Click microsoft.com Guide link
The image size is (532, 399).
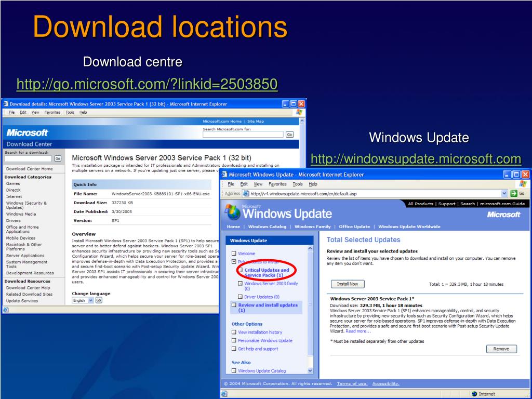click(x=502, y=204)
